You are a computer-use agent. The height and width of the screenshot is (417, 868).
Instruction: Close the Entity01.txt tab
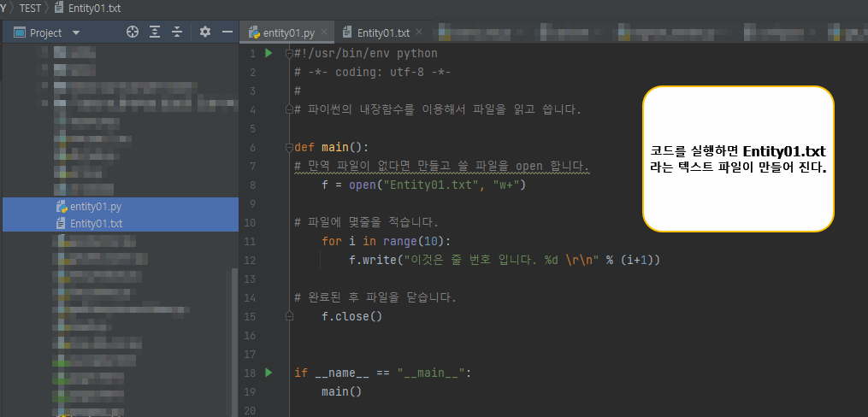[419, 32]
